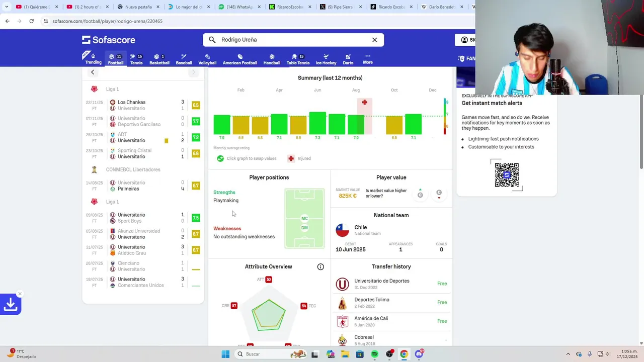Click the taskbar Buscar search box
The height and width of the screenshot is (362, 644).
[x=271, y=354]
